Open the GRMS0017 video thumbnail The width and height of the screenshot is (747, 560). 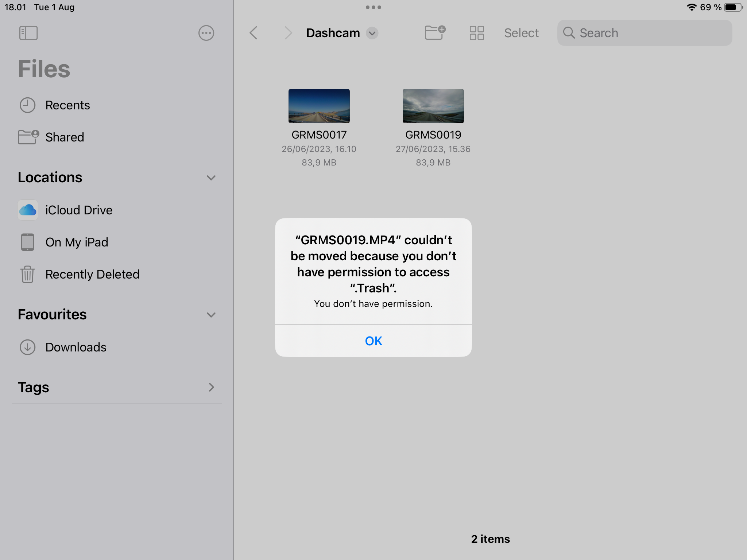pyautogui.click(x=319, y=106)
